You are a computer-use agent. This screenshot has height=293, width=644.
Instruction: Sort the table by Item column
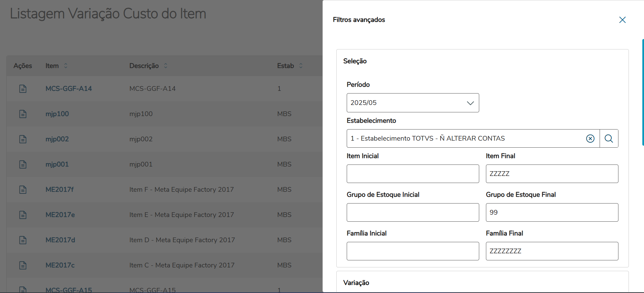[66, 66]
